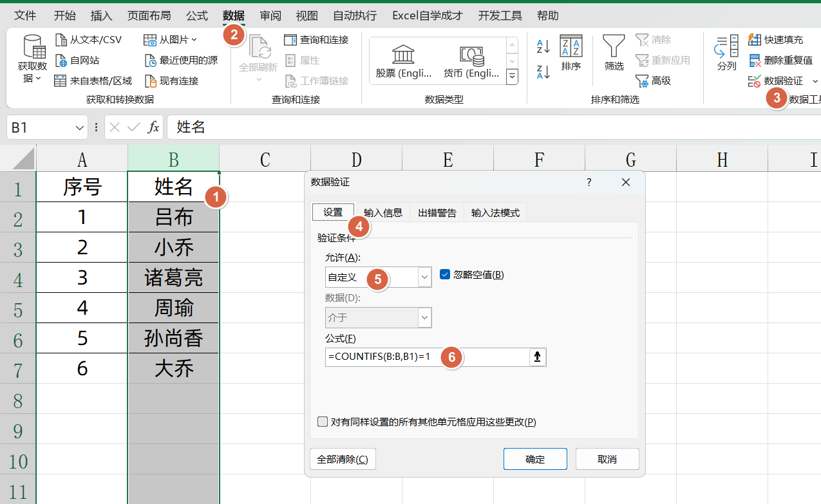Click 清除 to clear filter

click(x=654, y=40)
